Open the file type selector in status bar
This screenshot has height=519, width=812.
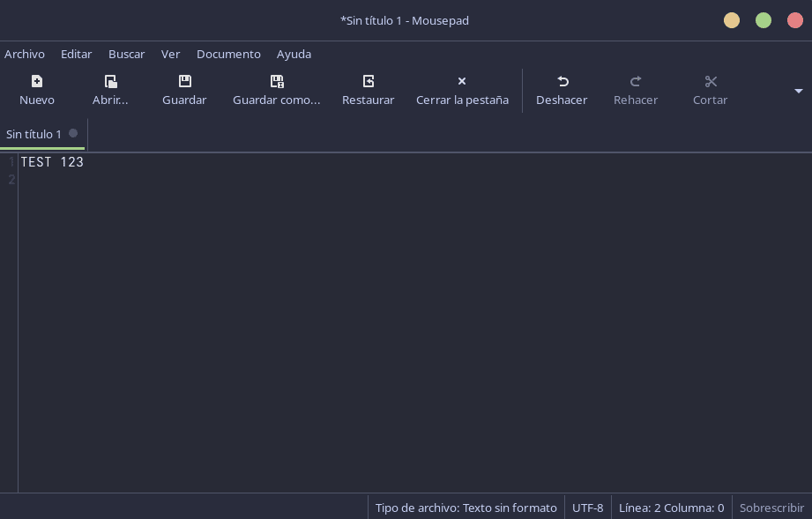(466, 508)
